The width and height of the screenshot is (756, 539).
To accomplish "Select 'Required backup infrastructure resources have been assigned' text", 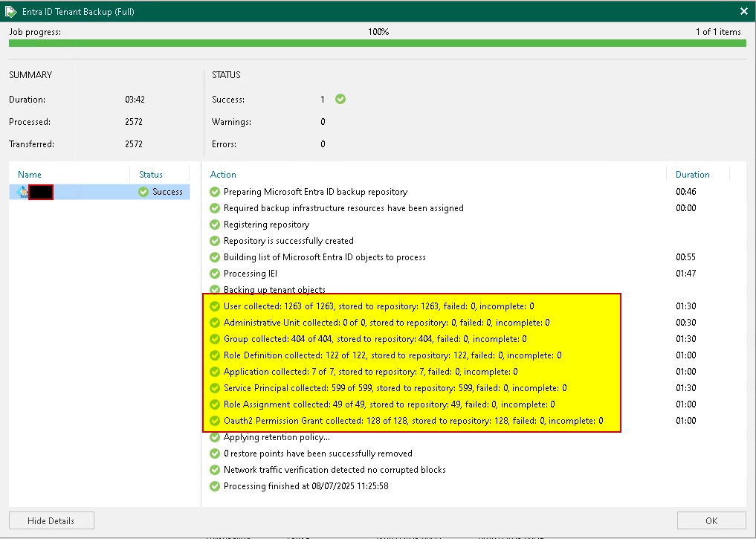I will [x=343, y=208].
